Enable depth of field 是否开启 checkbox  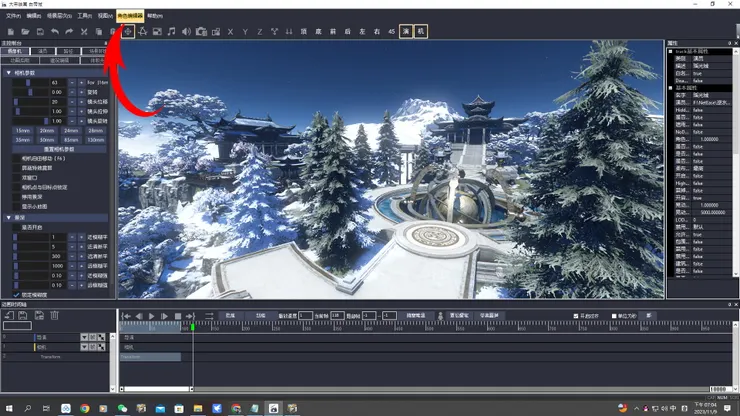tap(16, 228)
